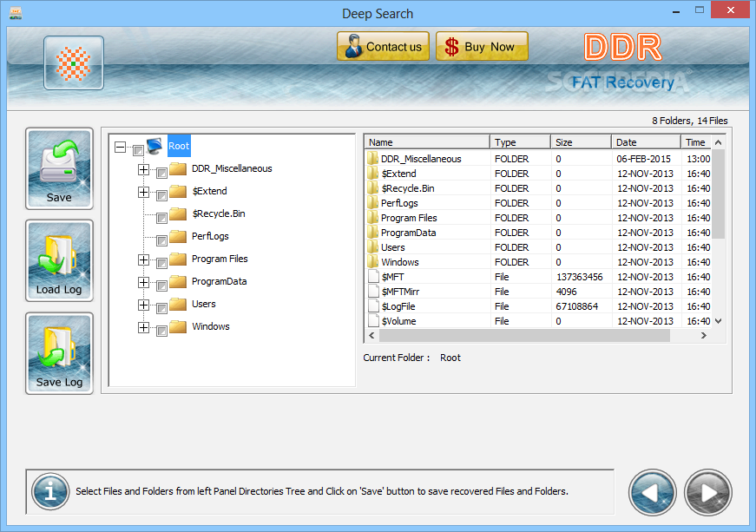This screenshot has height=532, width=756.
Task: Check the PerfLogs folder checkbox
Action: click(x=161, y=240)
